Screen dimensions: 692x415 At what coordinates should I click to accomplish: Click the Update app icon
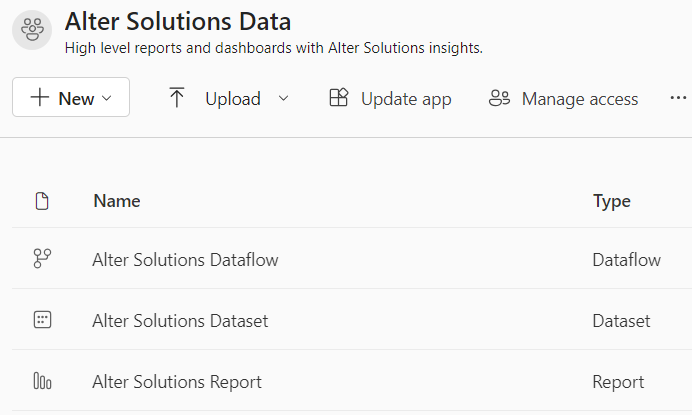click(x=338, y=98)
